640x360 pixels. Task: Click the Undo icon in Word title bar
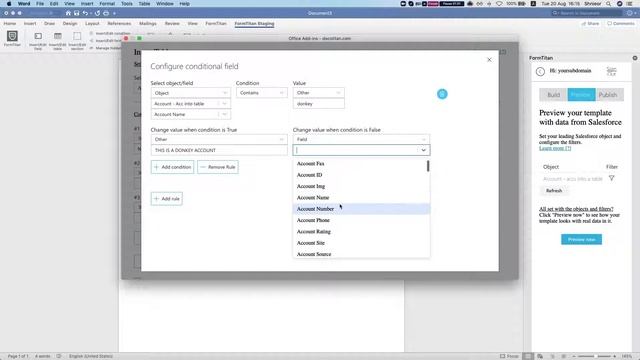[85, 13]
